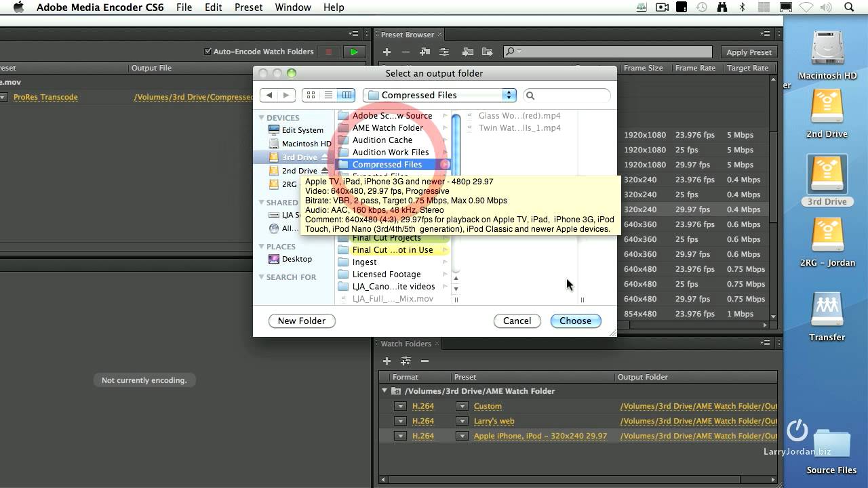Viewport: 868px width, 488px height.
Task: Click the red stop queue button
Action: [x=329, y=52]
